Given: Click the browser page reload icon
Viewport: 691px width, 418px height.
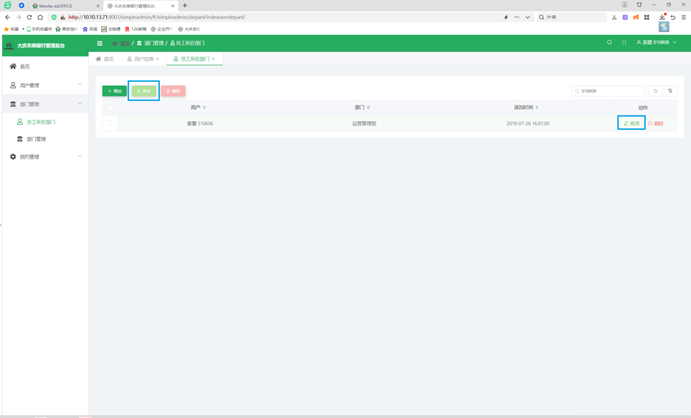Looking at the screenshot, I should click(30, 17).
